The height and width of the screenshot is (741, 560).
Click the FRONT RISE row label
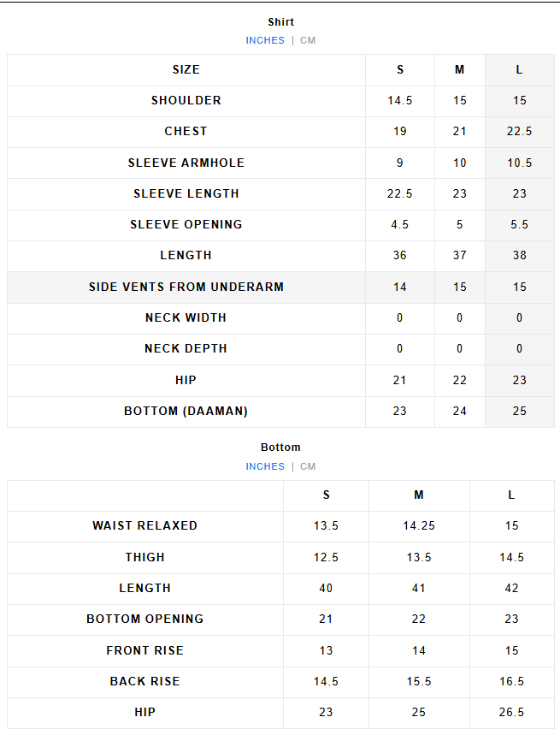tap(145, 650)
